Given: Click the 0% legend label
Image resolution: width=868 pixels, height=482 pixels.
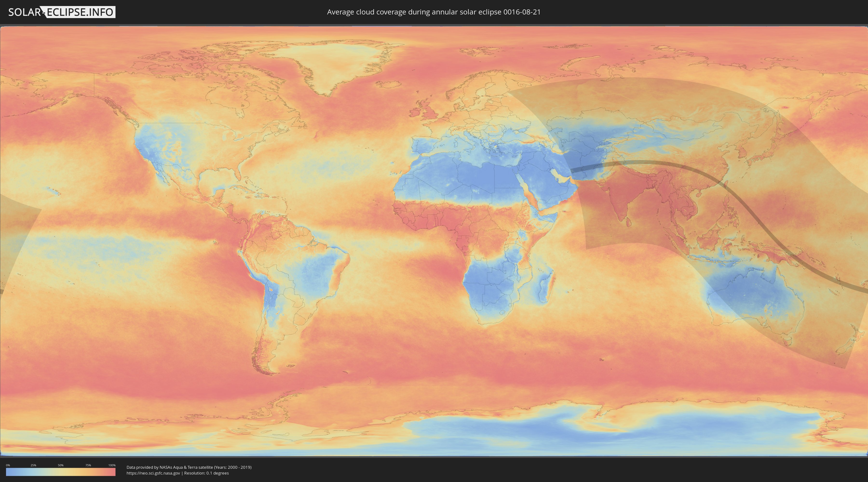Looking at the screenshot, I should (8, 465).
